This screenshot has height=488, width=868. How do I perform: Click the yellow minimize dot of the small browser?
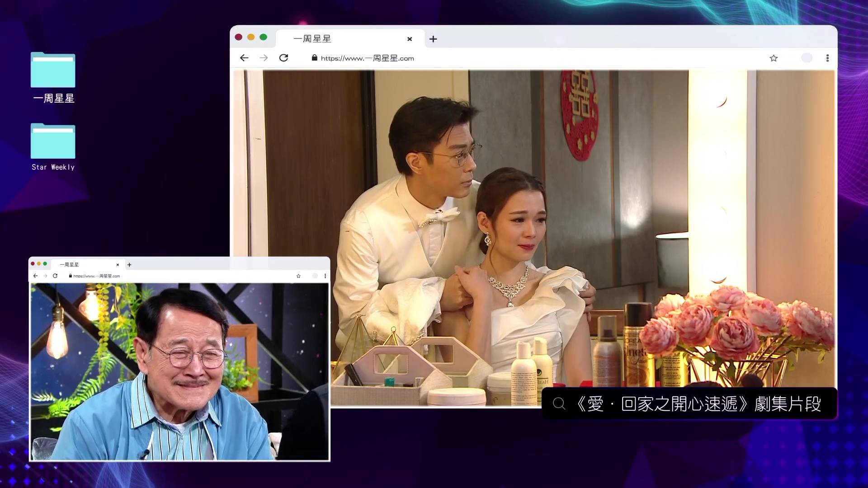pyautogui.click(x=39, y=264)
